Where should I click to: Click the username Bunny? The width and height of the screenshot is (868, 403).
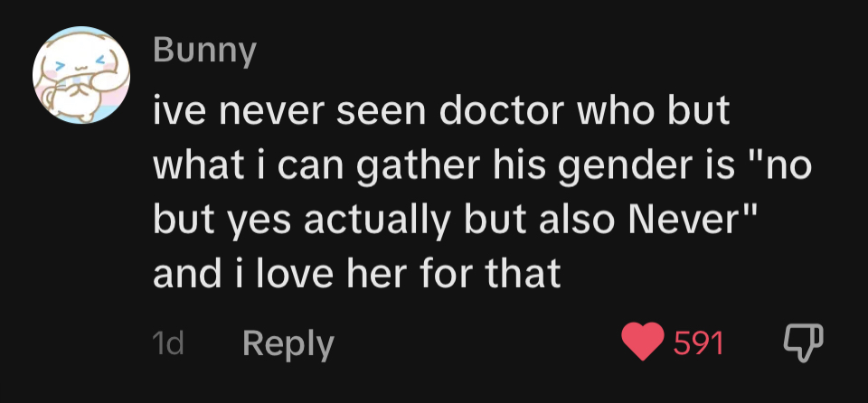204,52
